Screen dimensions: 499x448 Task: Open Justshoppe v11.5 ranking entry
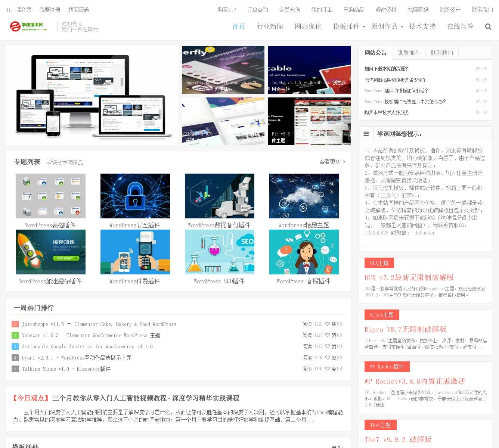(x=99, y=324)
